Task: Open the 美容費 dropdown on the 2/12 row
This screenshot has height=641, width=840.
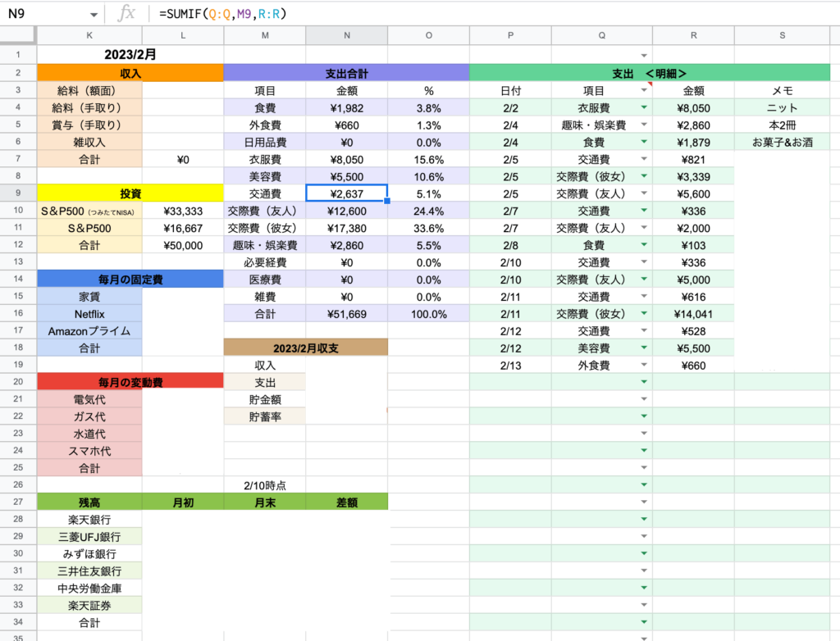Action: [643, 348]
